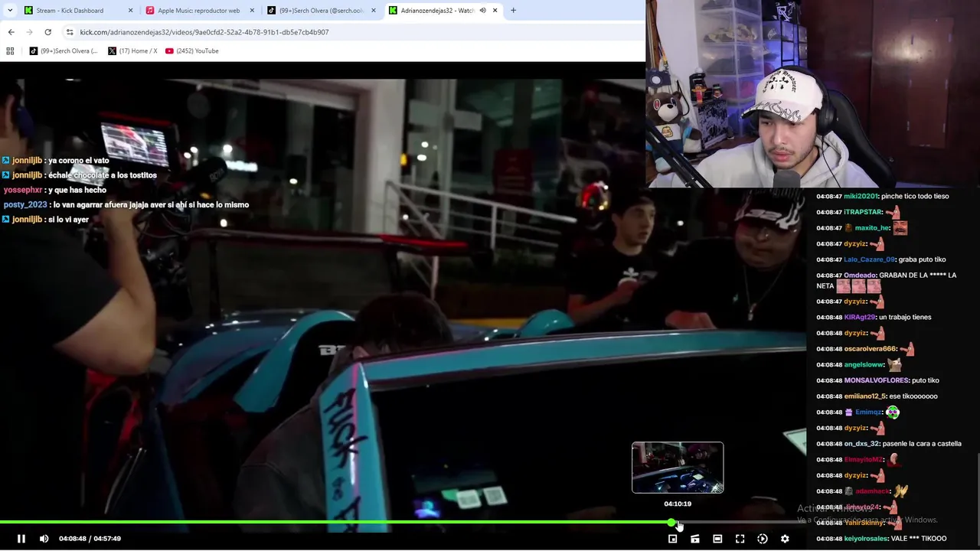Reload the current page

pyautogui.click(x=47, y=32)
